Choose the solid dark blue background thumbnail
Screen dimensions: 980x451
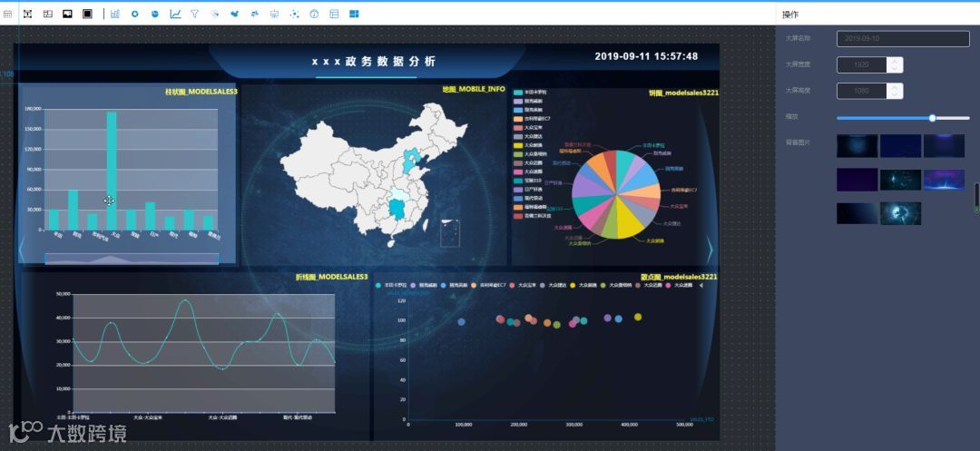click(901, 145)
